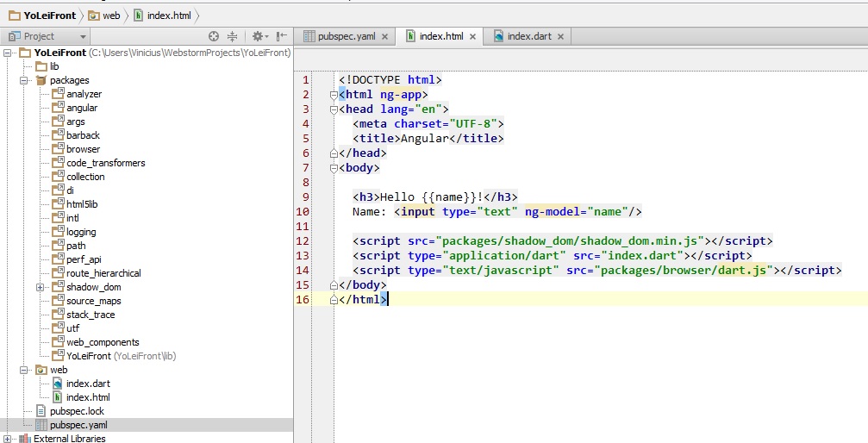This screenshot has height=443, width=868.
Task: Select the stack_trace package
Action: [x=91, y=315]
